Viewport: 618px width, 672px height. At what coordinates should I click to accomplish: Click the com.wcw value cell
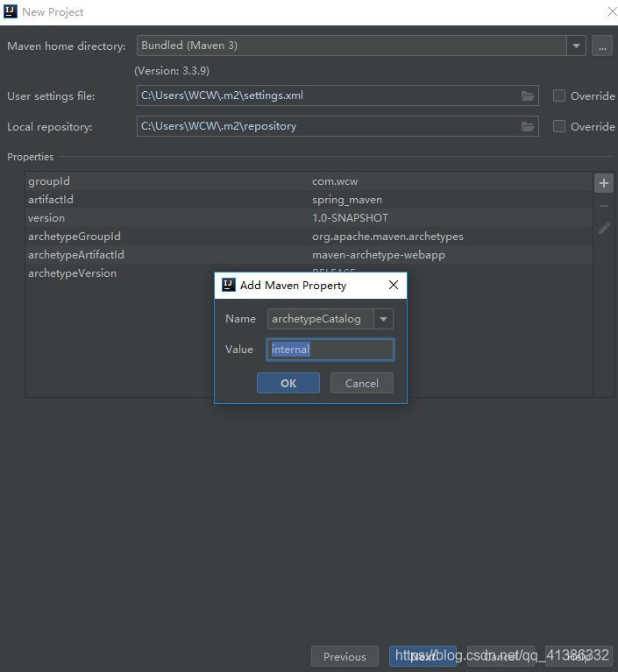pyautogui.click(x=335, y=181)
